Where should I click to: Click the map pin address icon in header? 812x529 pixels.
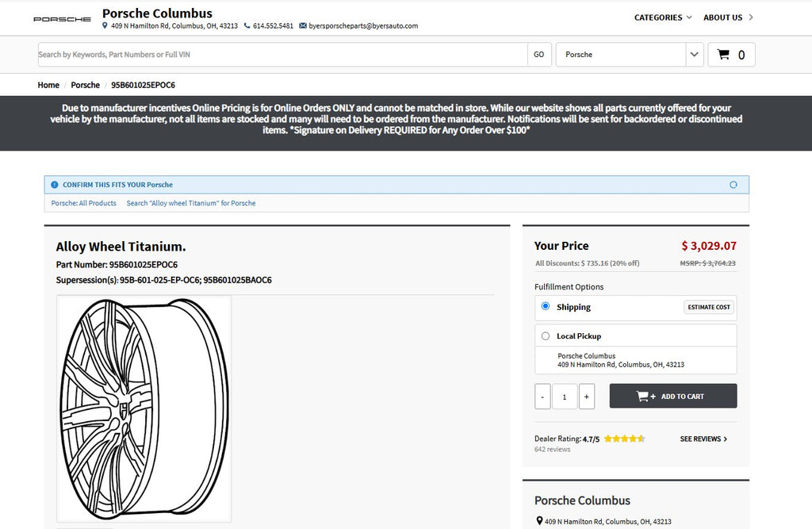pyautogui.click(x=105, y=26)
